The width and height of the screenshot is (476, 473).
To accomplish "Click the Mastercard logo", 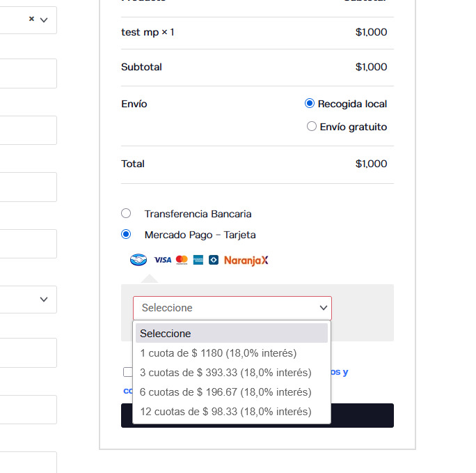I will (182, 260).
